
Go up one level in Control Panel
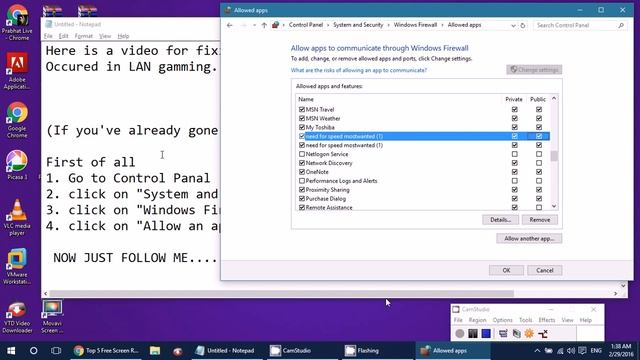264,25
